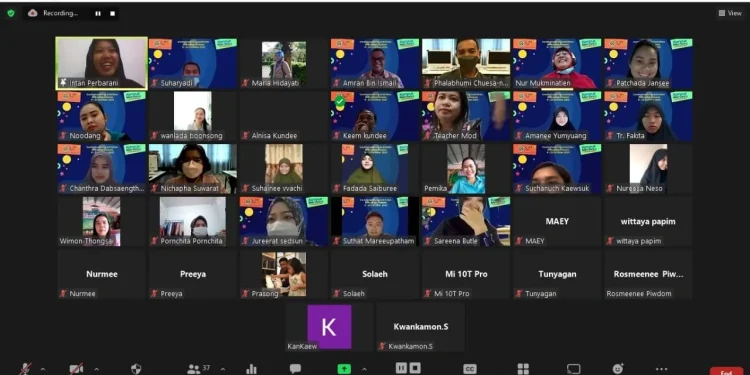Viewport: 750px width, 375px height.
Task: Toggle the stopped video camera button
Action: click(76, 369)
